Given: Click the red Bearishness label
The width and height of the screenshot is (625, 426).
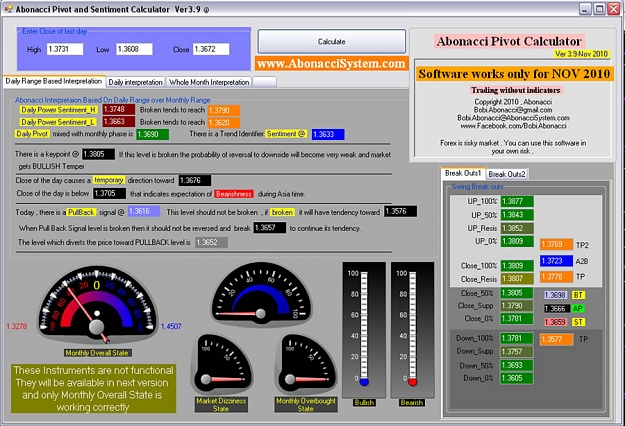Looking at the screenshot, I should 234,194.
